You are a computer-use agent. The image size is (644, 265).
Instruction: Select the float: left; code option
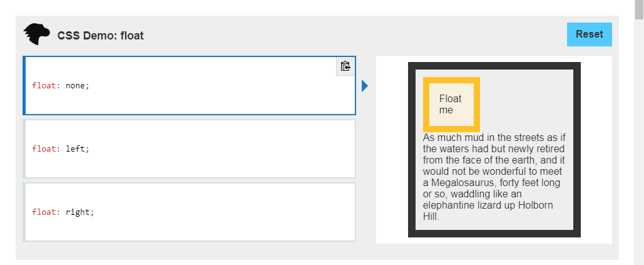188,149
